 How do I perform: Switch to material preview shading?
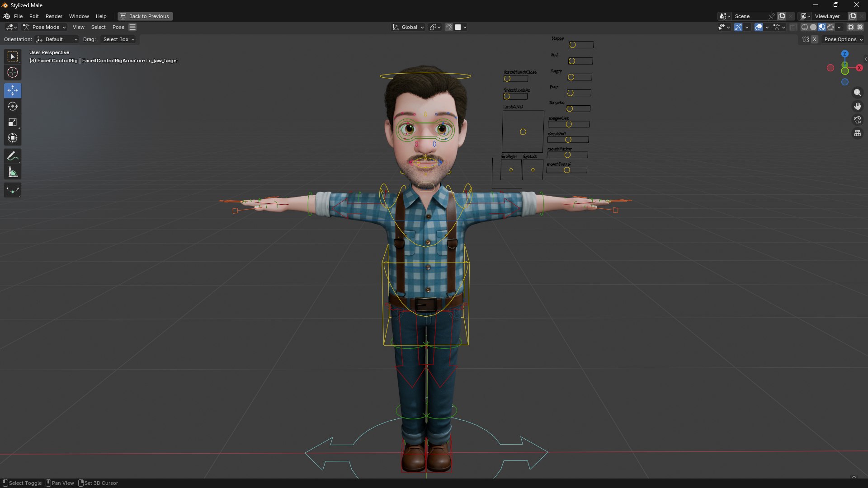pos(822,27)
